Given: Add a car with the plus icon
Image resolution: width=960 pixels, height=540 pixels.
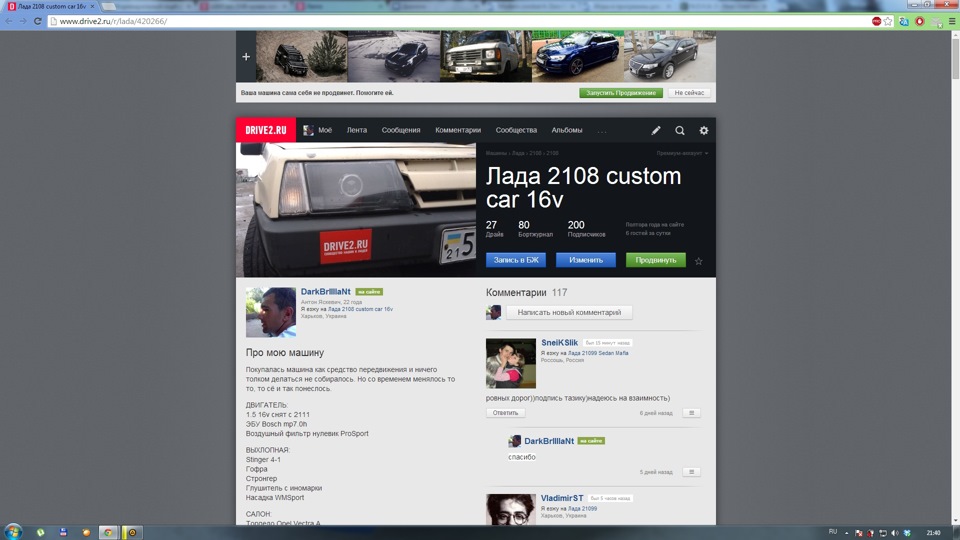Looking at the screenshot, I should click(246, 57).
